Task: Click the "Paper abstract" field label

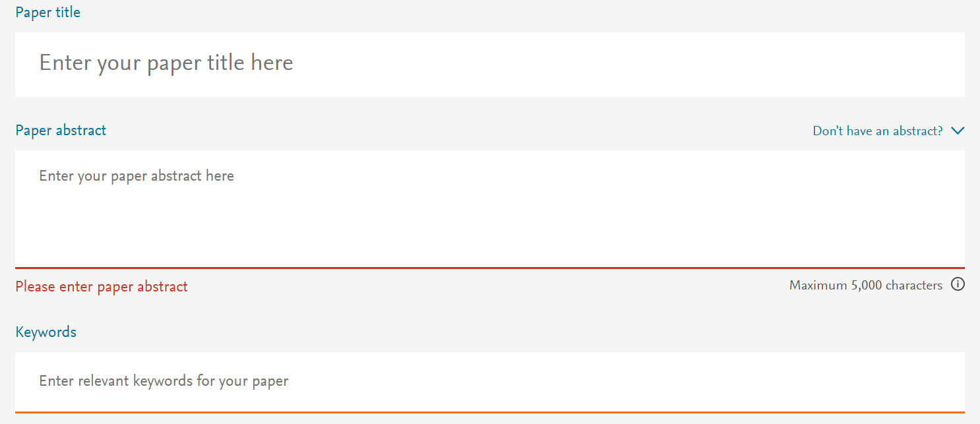Action: pyautogui.click(x=61, y=130)
